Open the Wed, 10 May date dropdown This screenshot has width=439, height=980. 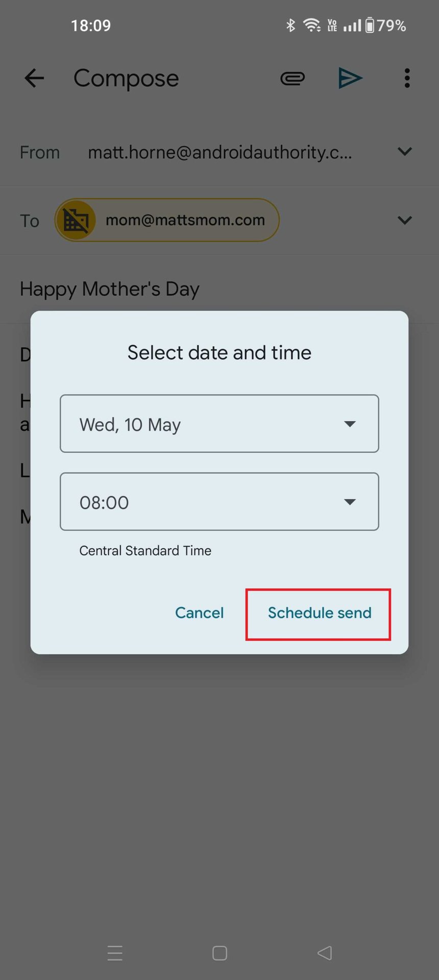click(219, 424)
